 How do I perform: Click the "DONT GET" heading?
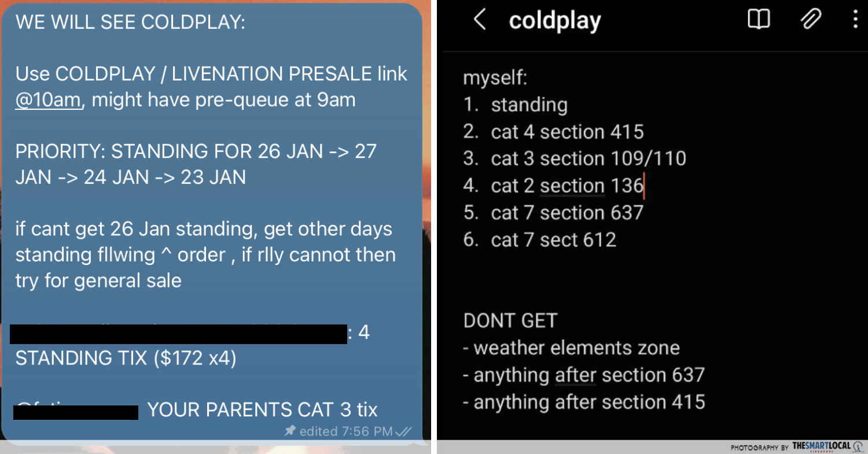coord(510,320)
